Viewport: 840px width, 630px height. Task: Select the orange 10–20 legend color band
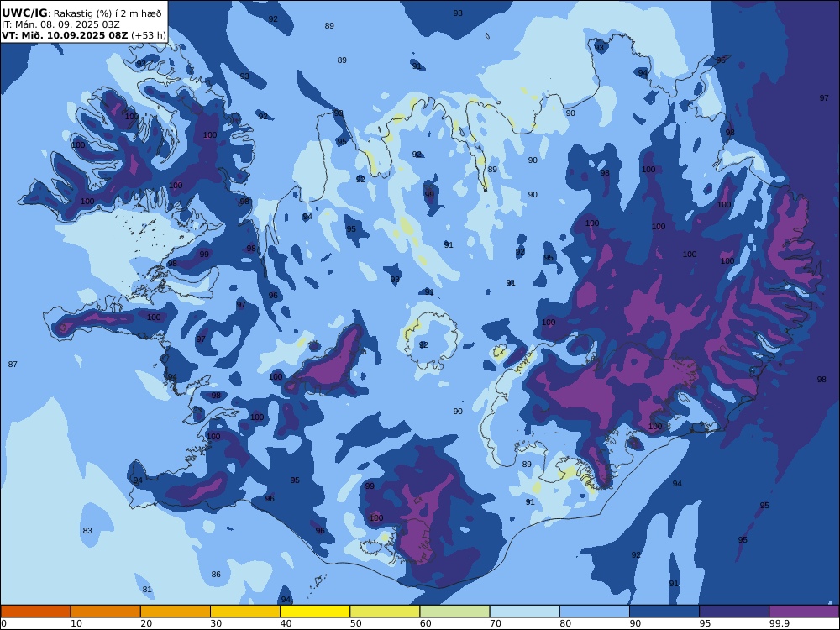pos(106,612)
